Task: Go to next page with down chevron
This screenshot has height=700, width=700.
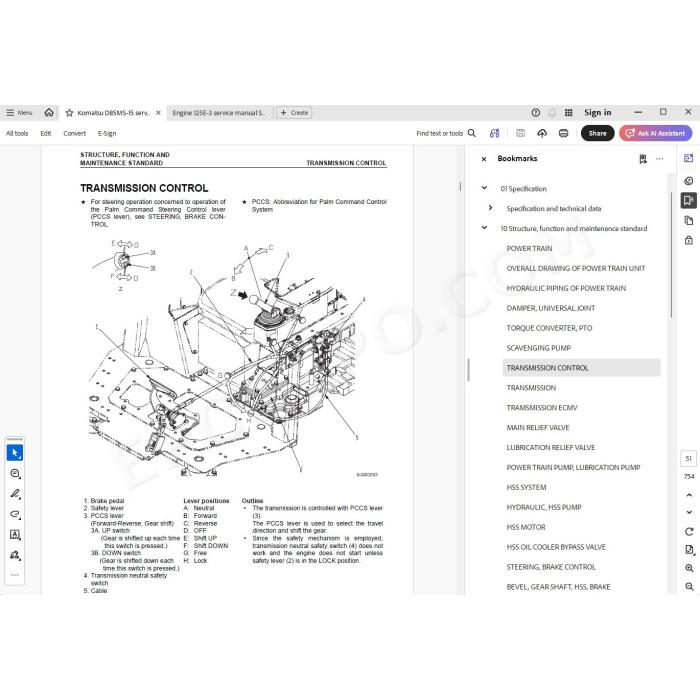Action: tap(689, 512)
